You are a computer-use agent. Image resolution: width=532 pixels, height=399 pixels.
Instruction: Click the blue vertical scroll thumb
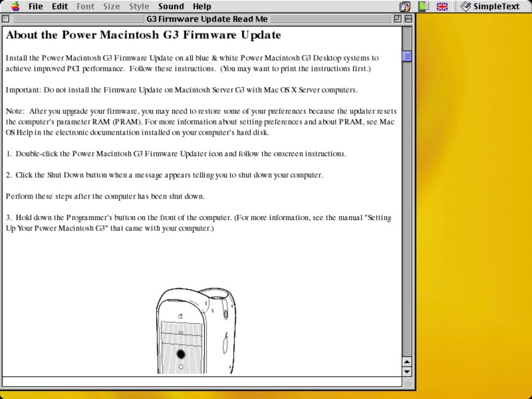pyautogui.click(x=408, y=55)
